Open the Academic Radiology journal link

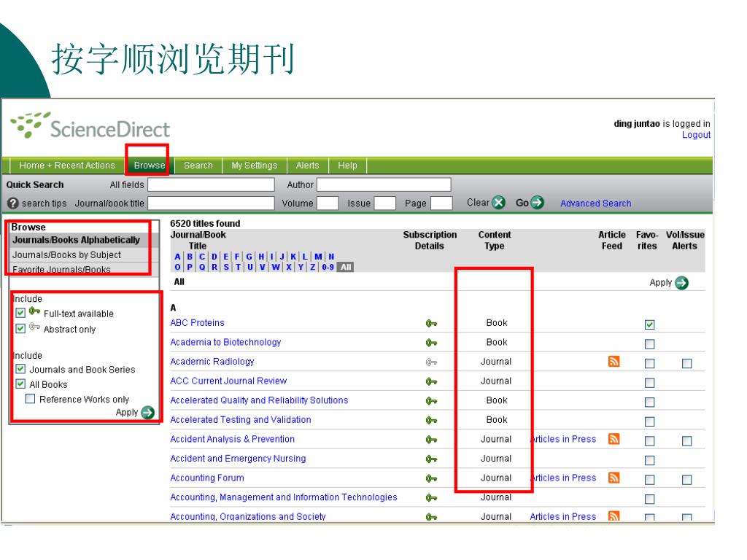click(x=212, y=362)
